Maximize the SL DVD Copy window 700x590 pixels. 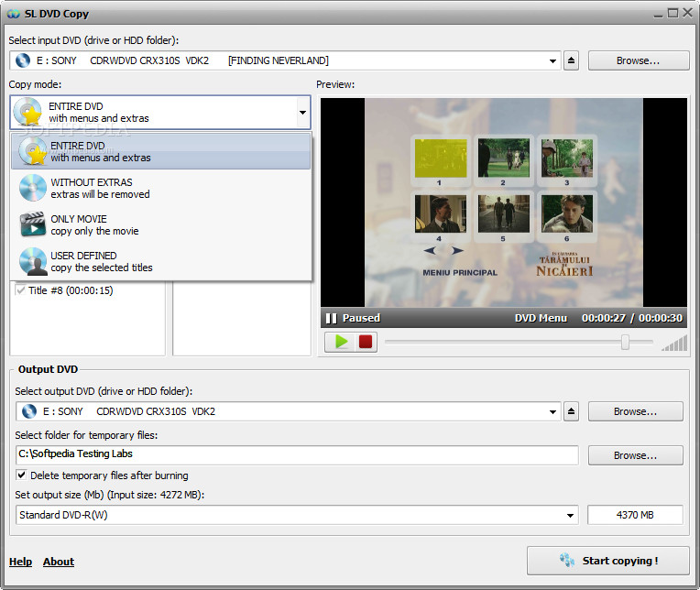(x=673, y=13)
